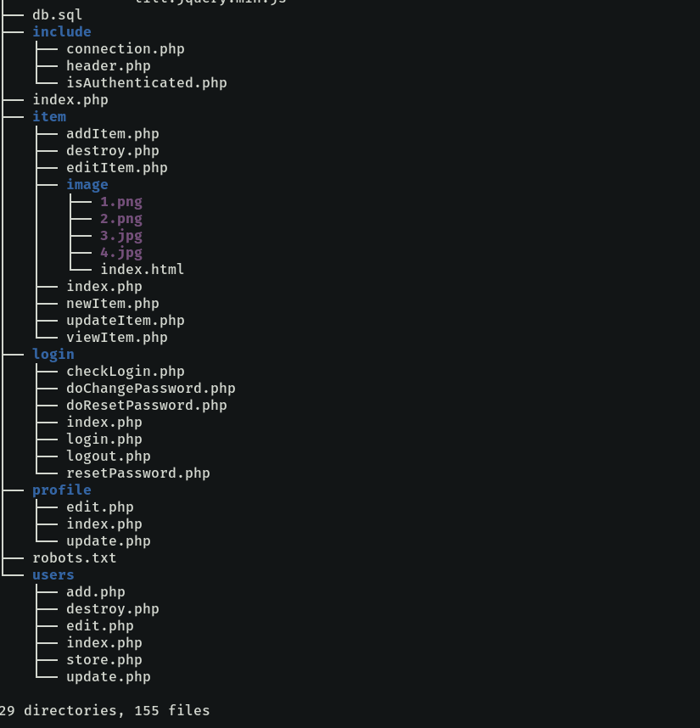
Task: Click the db.sql file name
Action: (x=58, y=15)
